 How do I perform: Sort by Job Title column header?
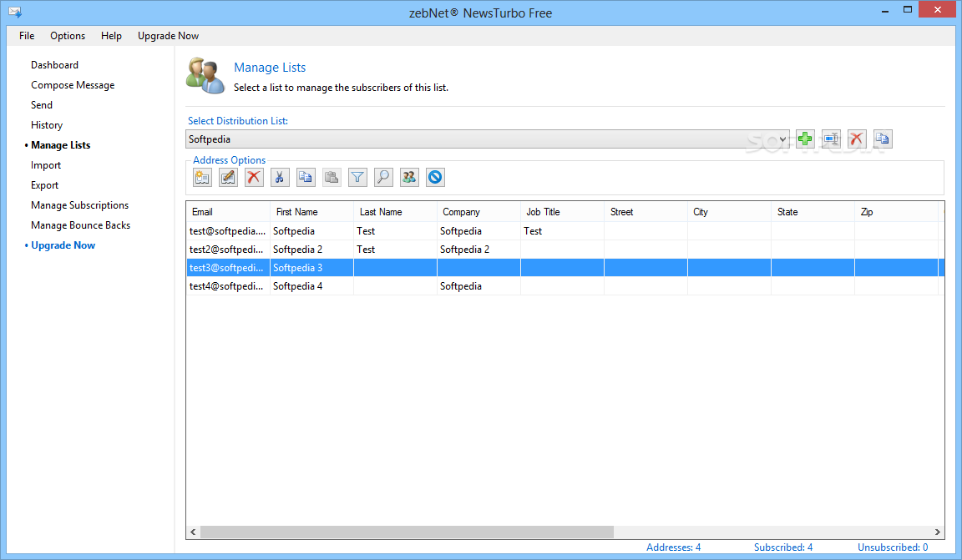click(x=562, y=212)
